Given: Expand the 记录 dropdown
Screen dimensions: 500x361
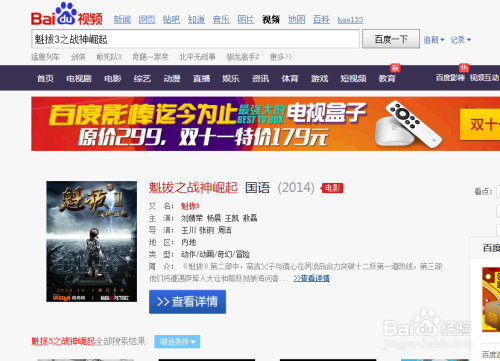Looking at the screenshot, I should pyautogui.click(x=460, y=40).
